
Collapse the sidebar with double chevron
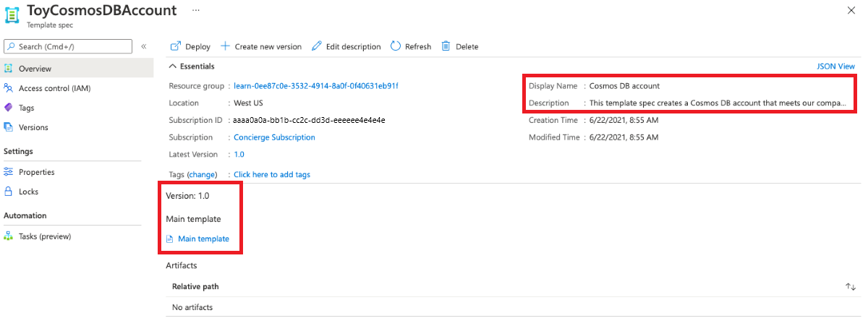(143, 46)
